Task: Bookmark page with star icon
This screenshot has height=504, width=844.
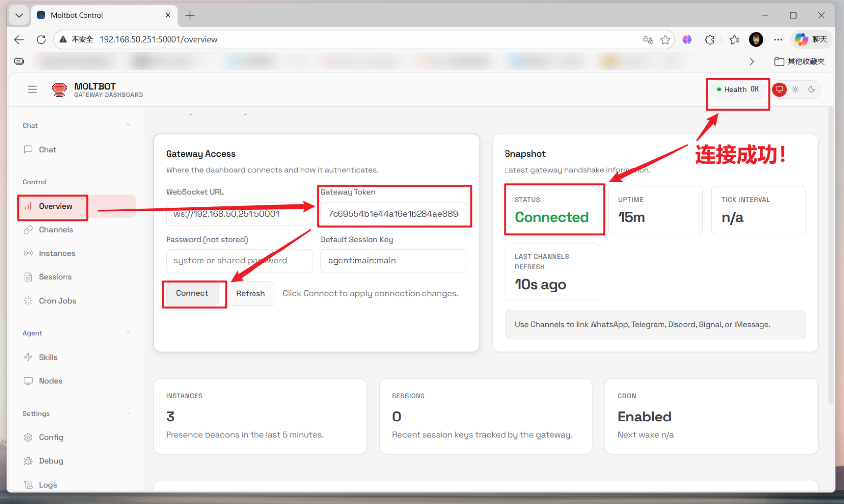Action: (x=665, y=40)
